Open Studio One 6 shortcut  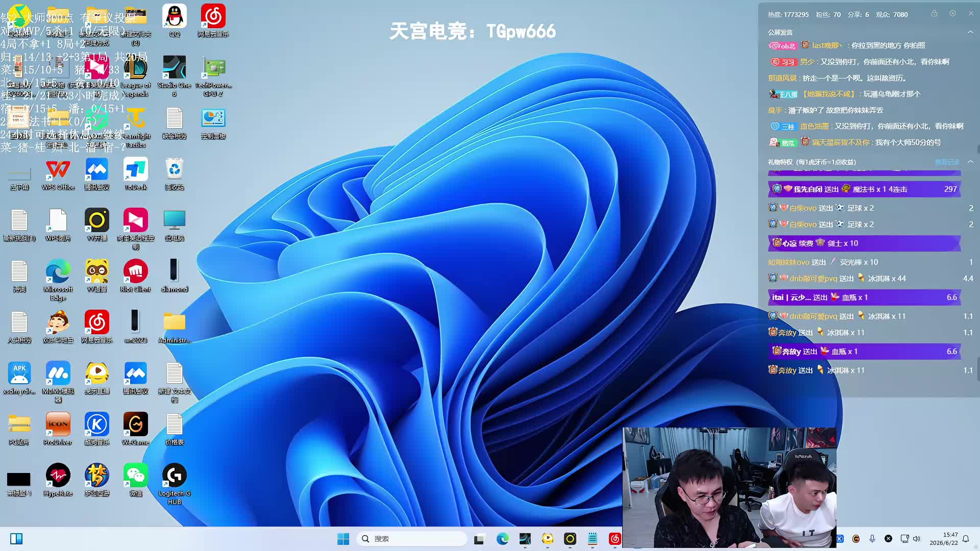pyautogui.click(x=174, y=76)
